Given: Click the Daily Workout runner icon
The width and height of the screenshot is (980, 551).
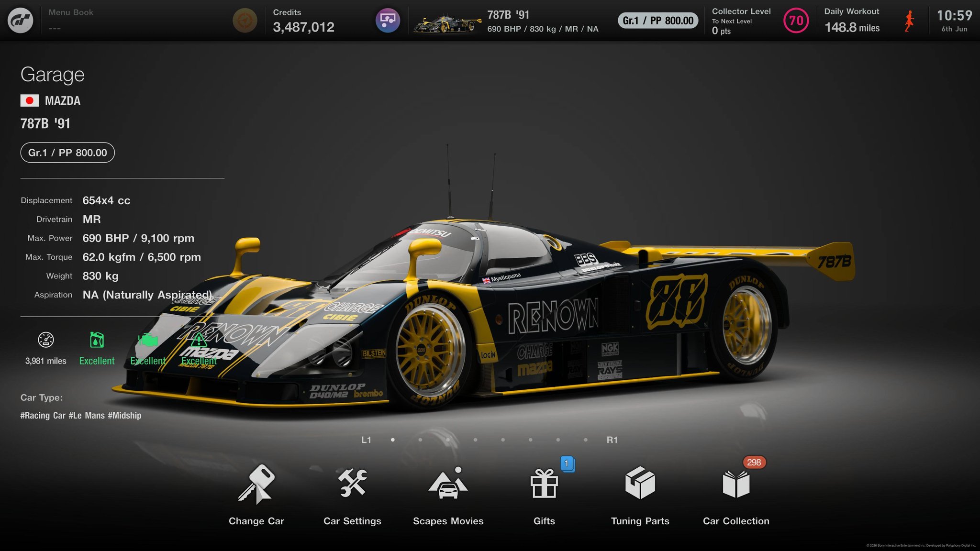Looking at the screenshot, I should [x=909, y=22].
